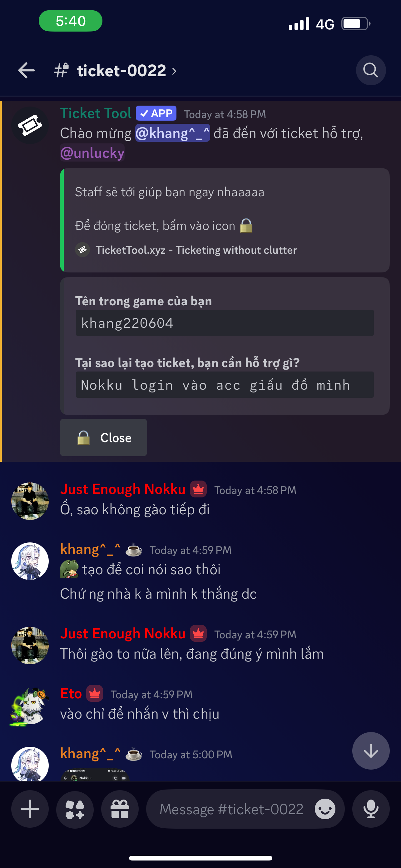Open Ticket Tool bot avatar
This screenshot has height=868, width=401.
30,126
